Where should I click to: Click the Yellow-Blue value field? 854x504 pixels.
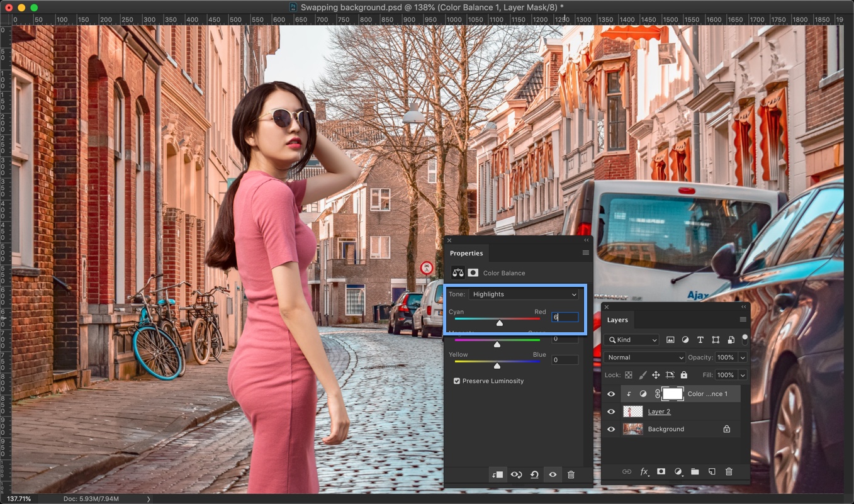(565, 360)
